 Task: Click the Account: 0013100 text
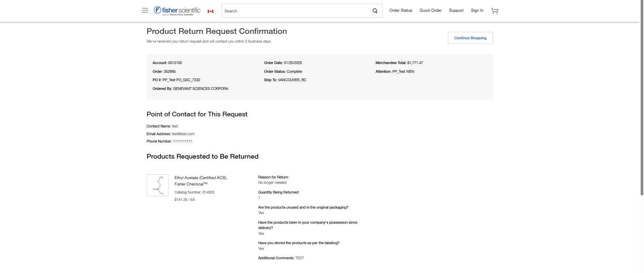pos(167,63)
